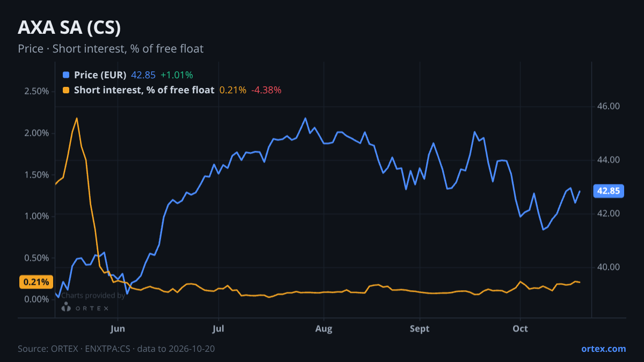This screenshot has width=644, height=362.
Task: Click the 0.21% short interest legend value
Action: 233,90
